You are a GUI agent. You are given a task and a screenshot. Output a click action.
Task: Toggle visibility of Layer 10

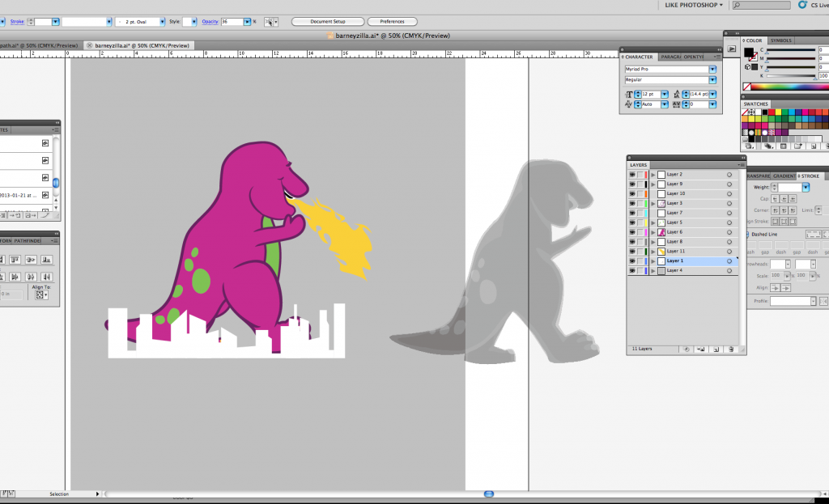pyautogui.click(x=631, y=193)
